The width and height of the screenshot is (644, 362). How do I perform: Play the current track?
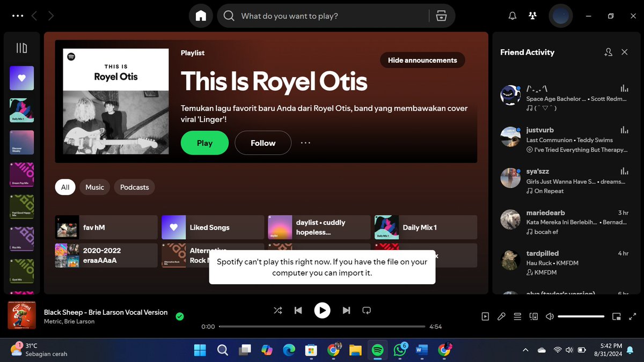(322, 310)
